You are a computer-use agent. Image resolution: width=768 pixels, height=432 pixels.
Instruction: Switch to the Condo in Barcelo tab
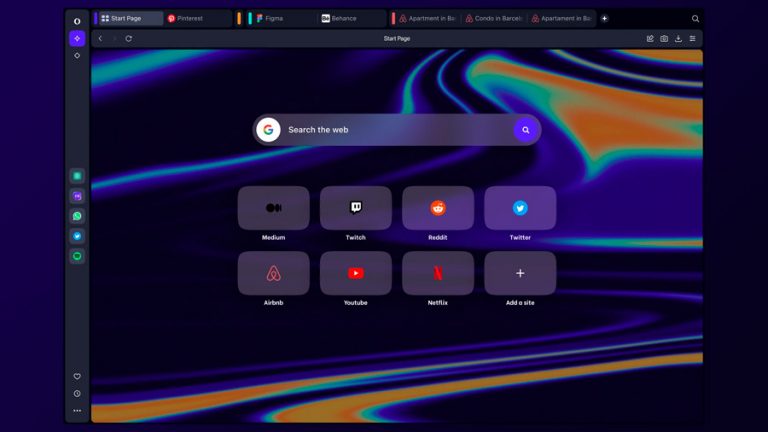point(493,19)
